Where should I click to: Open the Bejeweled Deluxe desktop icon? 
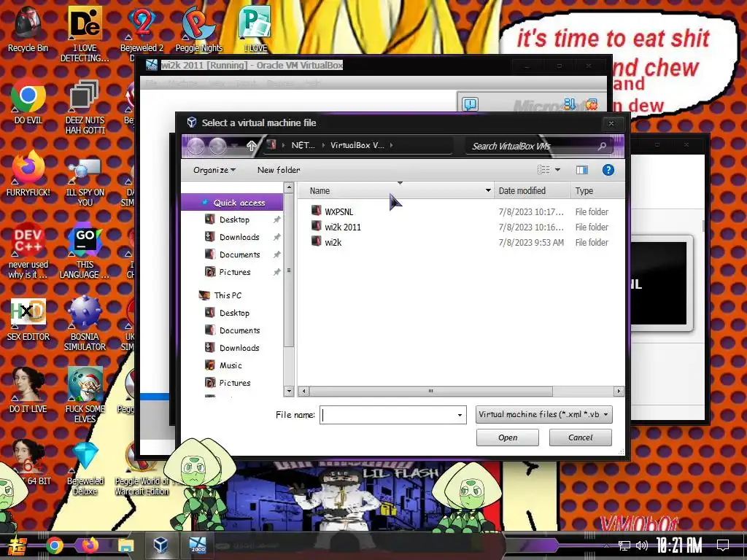click(85, 469)
